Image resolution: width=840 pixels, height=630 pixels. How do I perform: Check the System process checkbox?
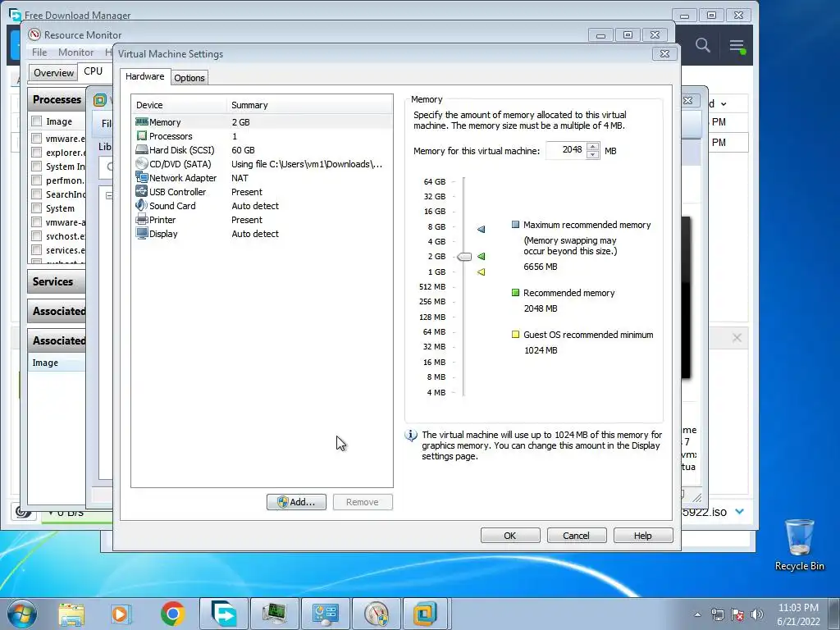click(36, 208)
